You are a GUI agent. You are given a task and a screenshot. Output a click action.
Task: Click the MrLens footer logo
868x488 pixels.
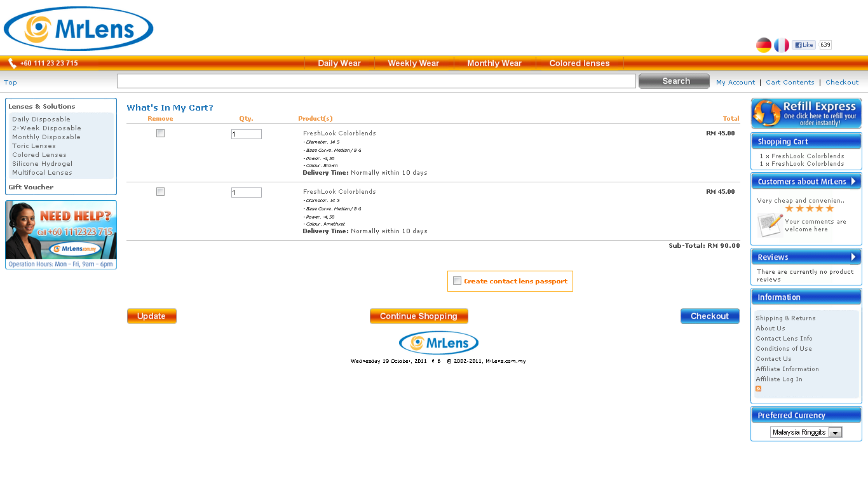[x=438, y=343]
